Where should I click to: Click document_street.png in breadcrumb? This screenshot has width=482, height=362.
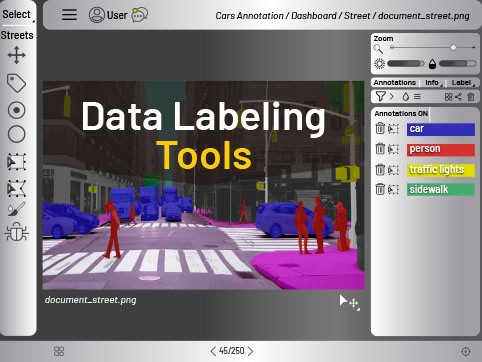(x=424, y=16)
